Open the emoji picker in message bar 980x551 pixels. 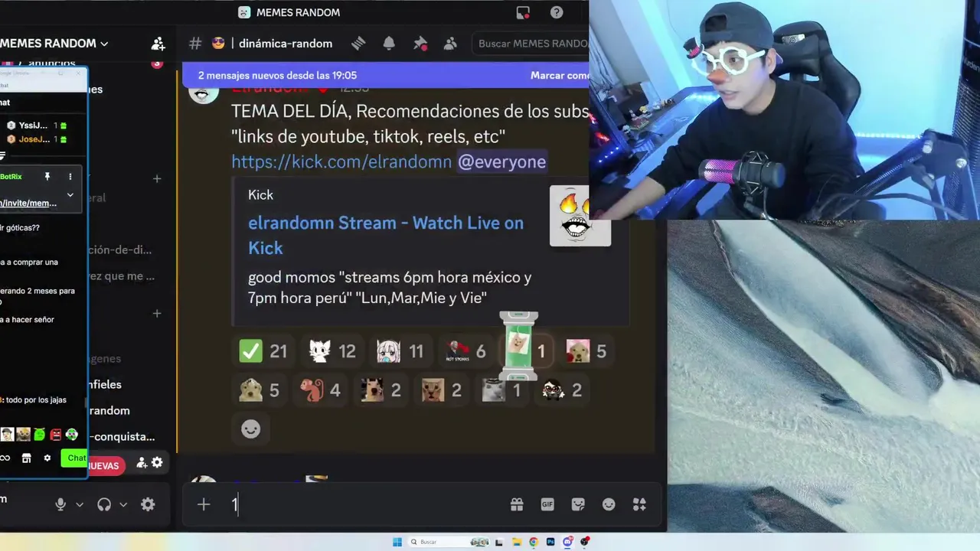[609, 504]
